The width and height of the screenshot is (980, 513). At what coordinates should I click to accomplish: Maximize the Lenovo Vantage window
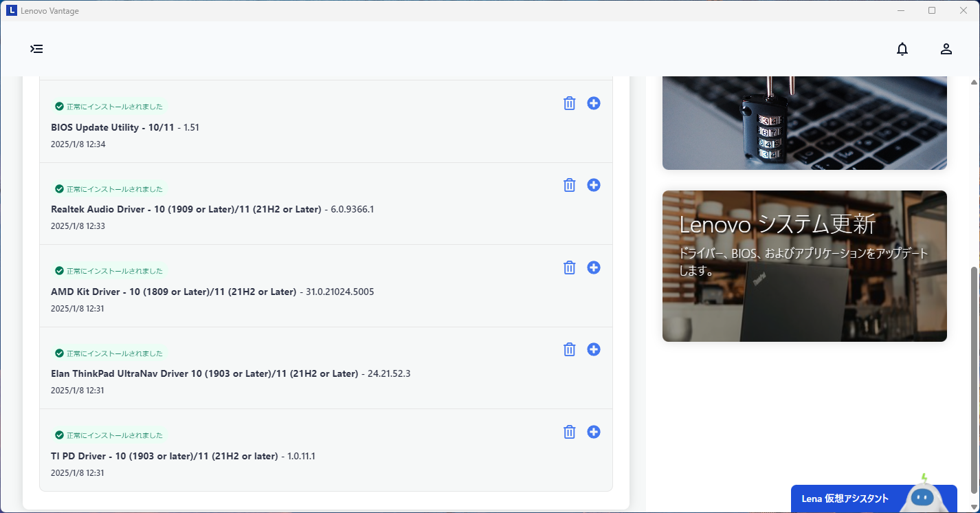point(932,10)
